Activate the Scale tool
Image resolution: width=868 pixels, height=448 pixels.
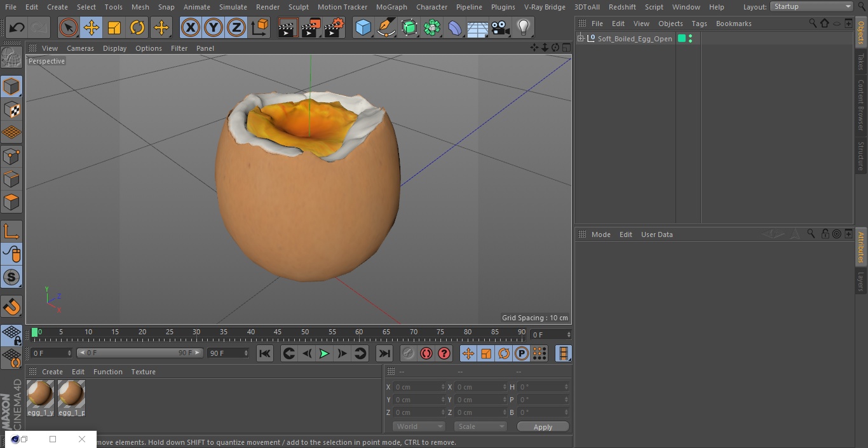point(114,27)
